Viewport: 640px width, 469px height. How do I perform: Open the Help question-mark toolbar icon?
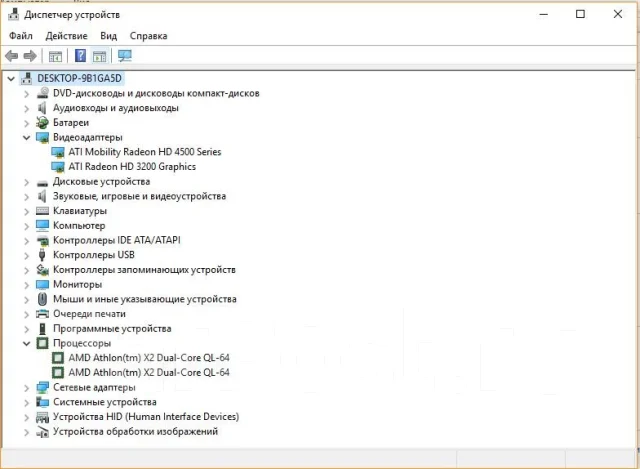point(80,56)
